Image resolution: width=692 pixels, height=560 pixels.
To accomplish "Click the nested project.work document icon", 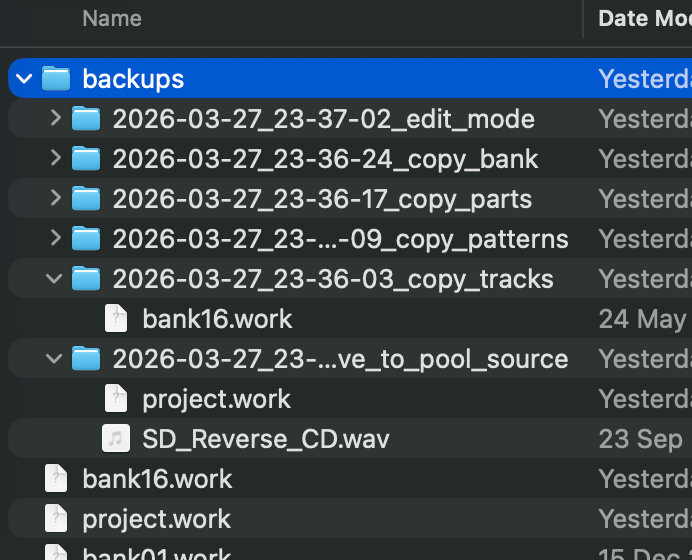I will pos(117,399).
